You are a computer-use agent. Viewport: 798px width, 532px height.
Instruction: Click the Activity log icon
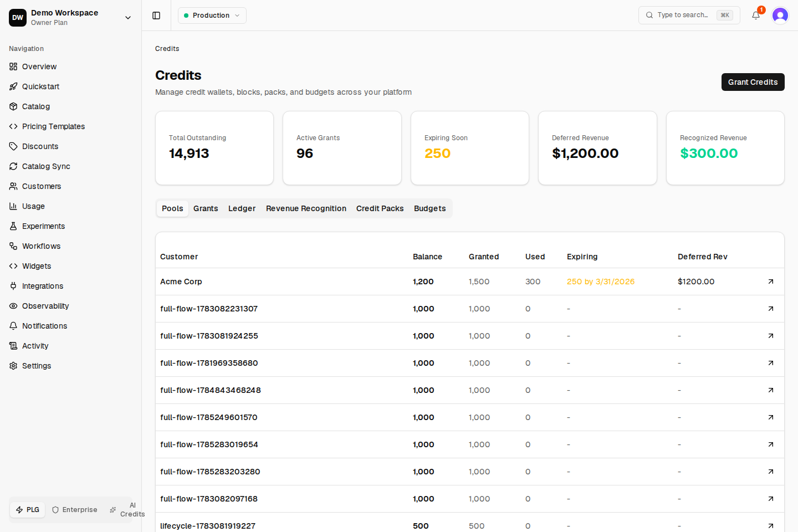click(x=13, y=346)
